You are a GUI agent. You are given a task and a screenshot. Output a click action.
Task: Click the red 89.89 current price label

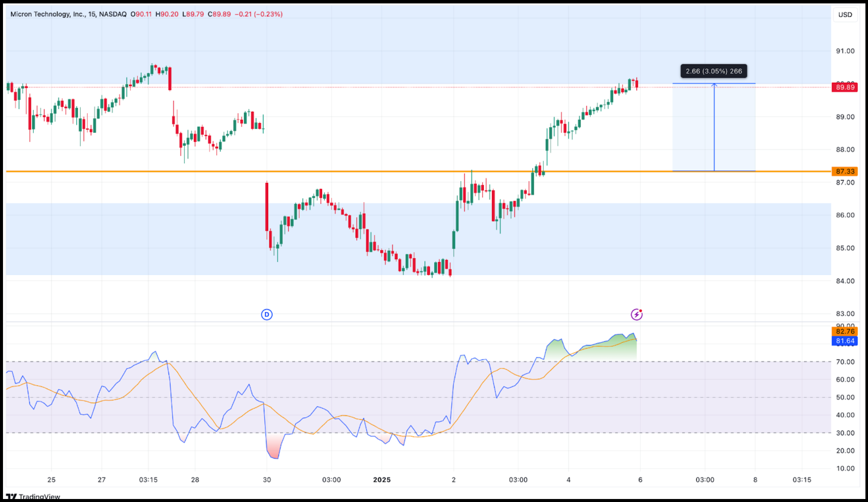[845, 87]
